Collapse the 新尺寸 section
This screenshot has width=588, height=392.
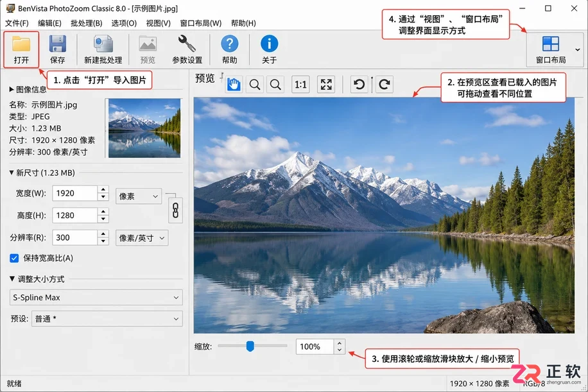(12, 173)
